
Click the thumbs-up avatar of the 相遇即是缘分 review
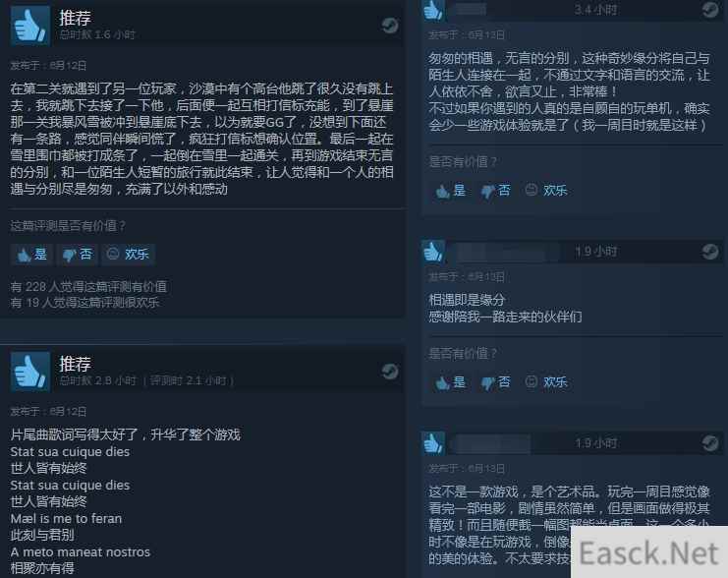433,252
